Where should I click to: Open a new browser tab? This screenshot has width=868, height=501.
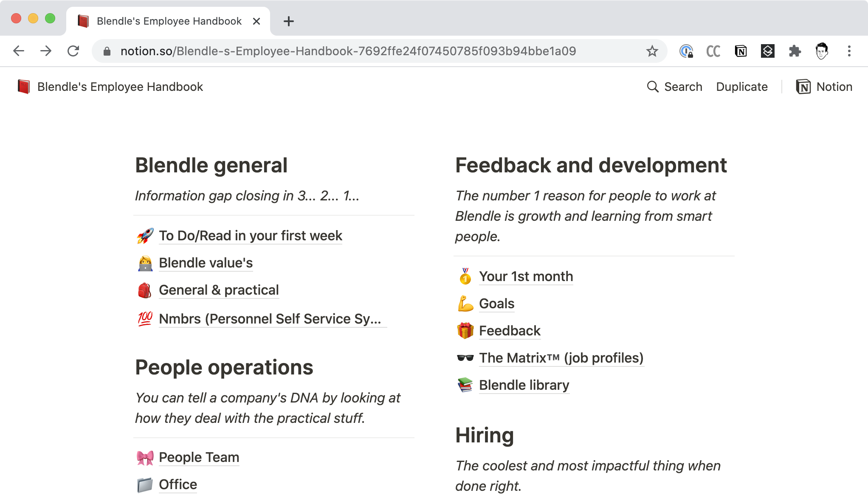pyautogui.click(x=289, y=21)
